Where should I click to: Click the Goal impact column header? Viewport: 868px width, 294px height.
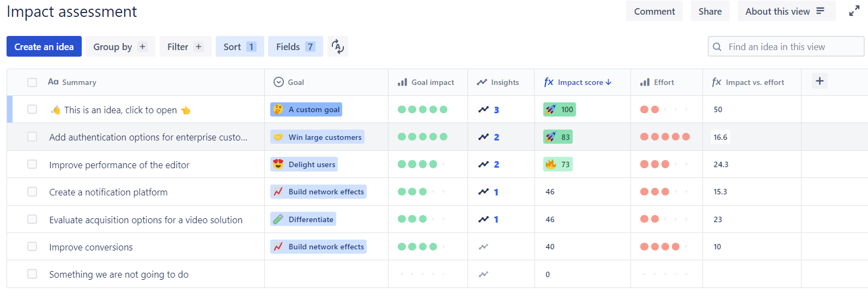click(x=428, y=82)
